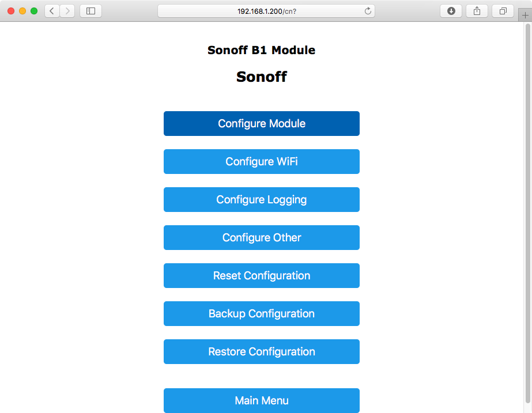The image size is (532, 413).
Task: Open the Safari downloads list
Action: point(451,11)
